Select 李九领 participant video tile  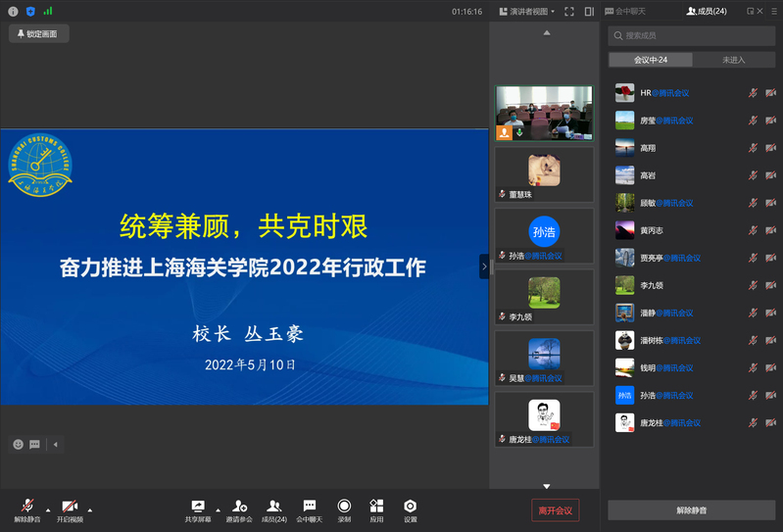point(544,298)
